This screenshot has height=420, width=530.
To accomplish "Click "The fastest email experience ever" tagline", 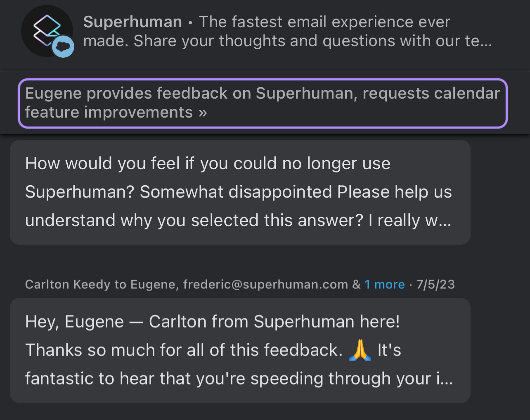I will [324, 22].
